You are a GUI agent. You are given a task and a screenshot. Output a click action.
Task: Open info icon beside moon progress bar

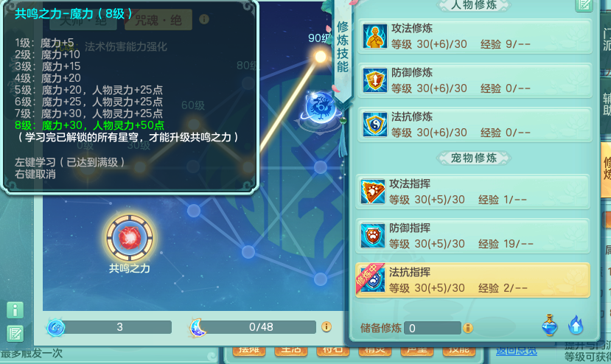click(x=327, y=326)
